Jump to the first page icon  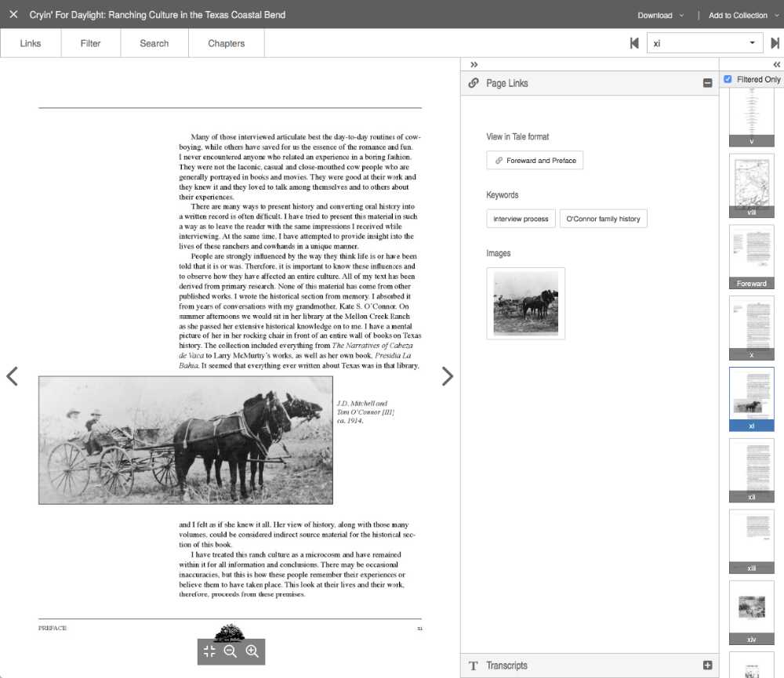(634, 43)
